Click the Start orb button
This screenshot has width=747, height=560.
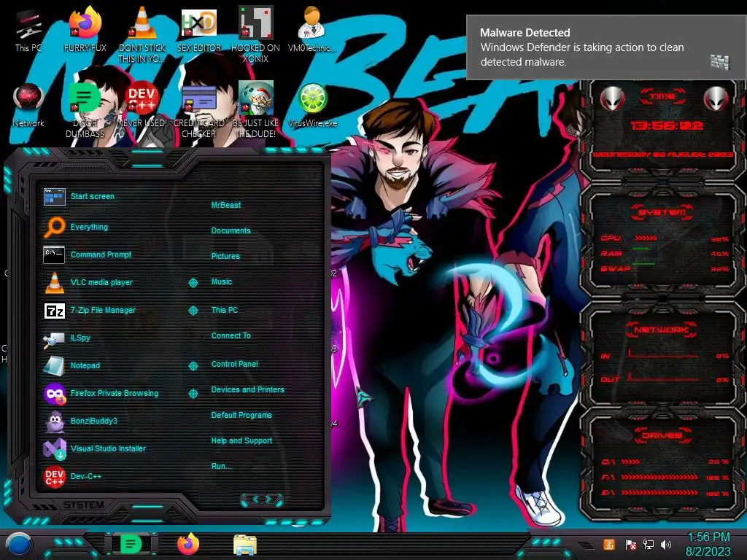pyautogui.click(x=19, y=545)
